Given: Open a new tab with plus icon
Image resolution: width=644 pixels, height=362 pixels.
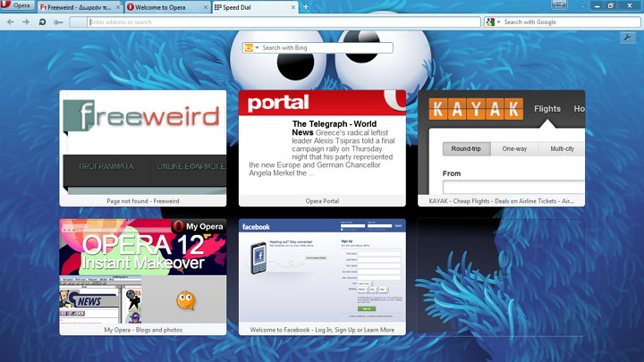Looking at the screenshot, I should point(306,7).
